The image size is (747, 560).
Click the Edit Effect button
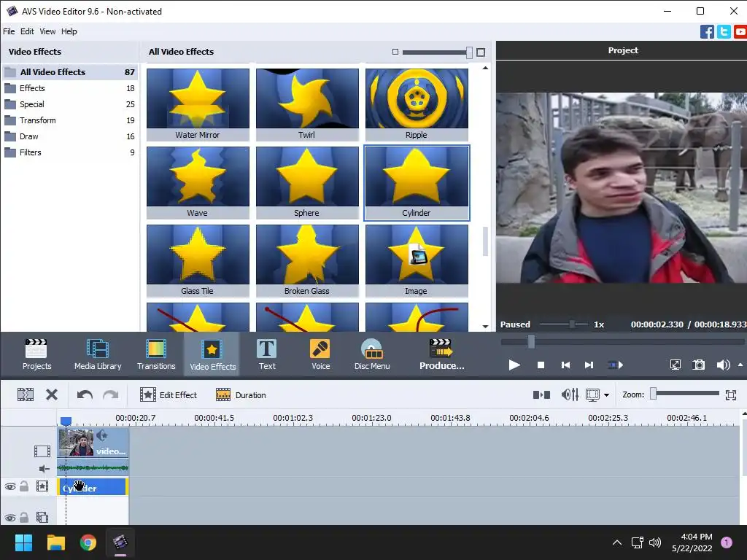coord(169,394)
